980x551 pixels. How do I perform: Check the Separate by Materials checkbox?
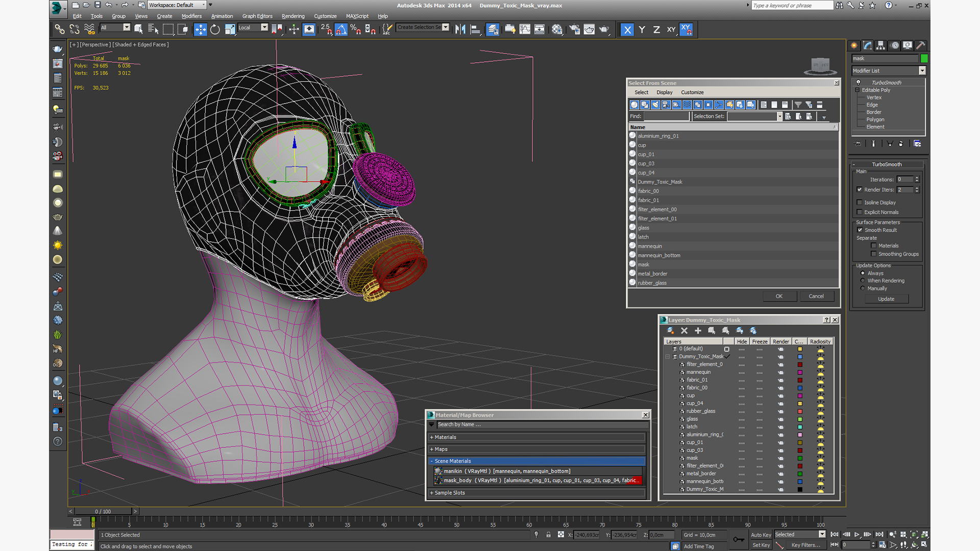tap(874, 246)
